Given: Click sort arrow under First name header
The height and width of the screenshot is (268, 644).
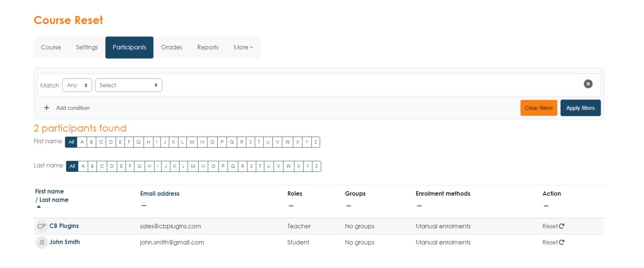Looking at the screenshot, I should coord(39,207).
